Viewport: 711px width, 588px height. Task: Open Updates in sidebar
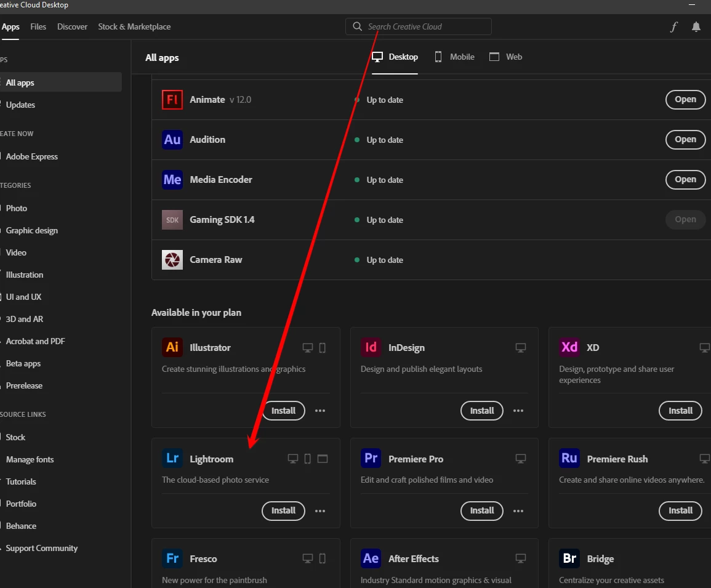click(x=20, y=105)
